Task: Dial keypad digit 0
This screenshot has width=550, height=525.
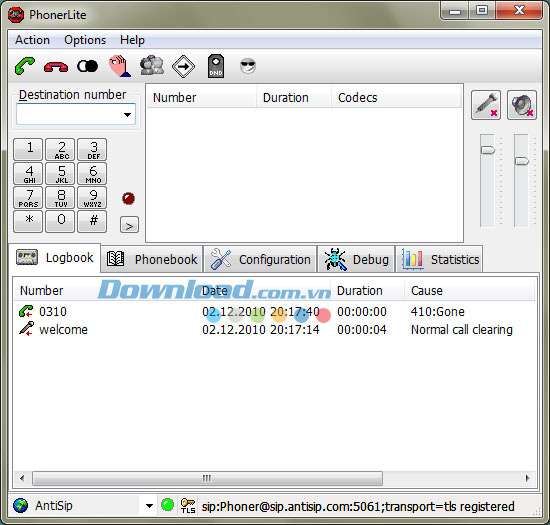Action: 60,221
